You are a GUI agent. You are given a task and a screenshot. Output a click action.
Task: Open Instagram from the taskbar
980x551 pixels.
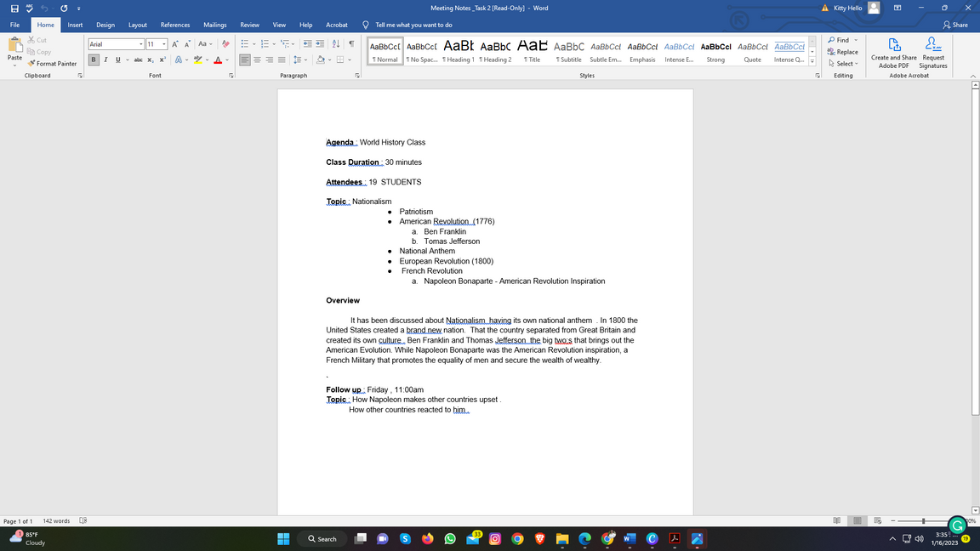tap(495, 538)
